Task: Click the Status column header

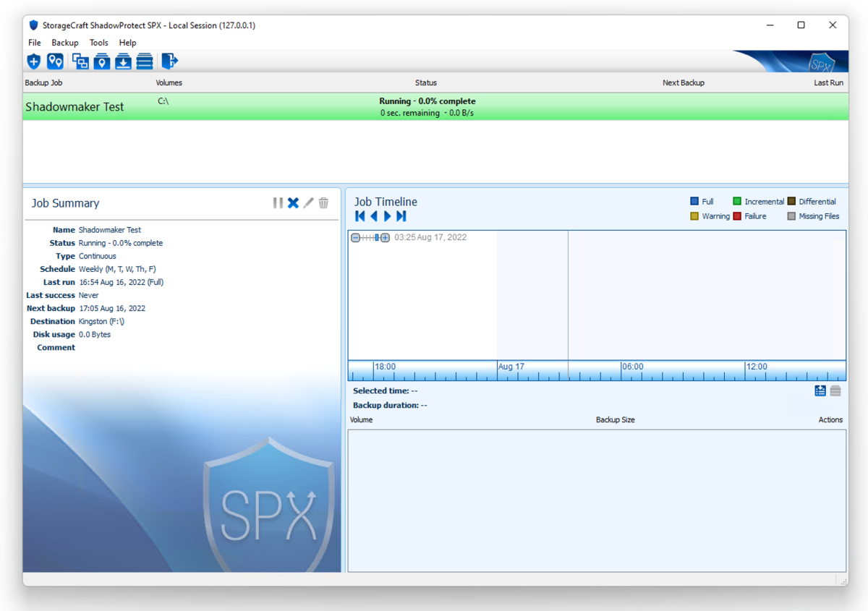Action: 426,83
